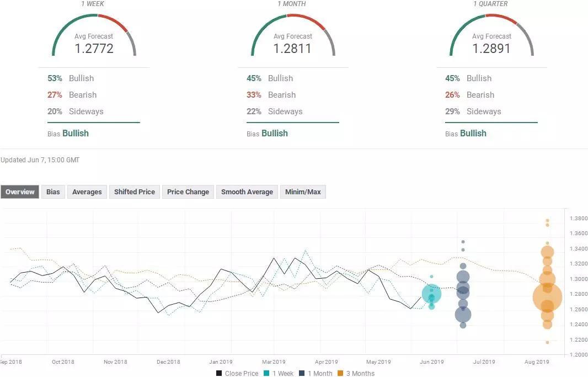Click the 26% Bearish row
This screenshot has height=377, width=588.
point(470,95)
